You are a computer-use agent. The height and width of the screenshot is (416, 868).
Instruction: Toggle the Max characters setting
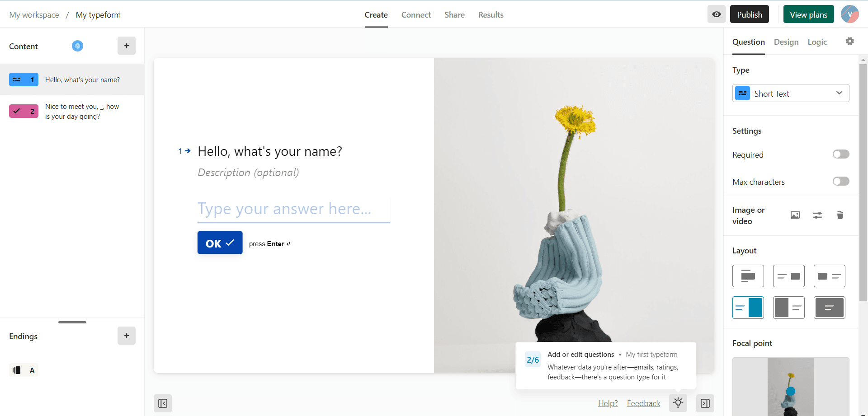tap(841, 182)
